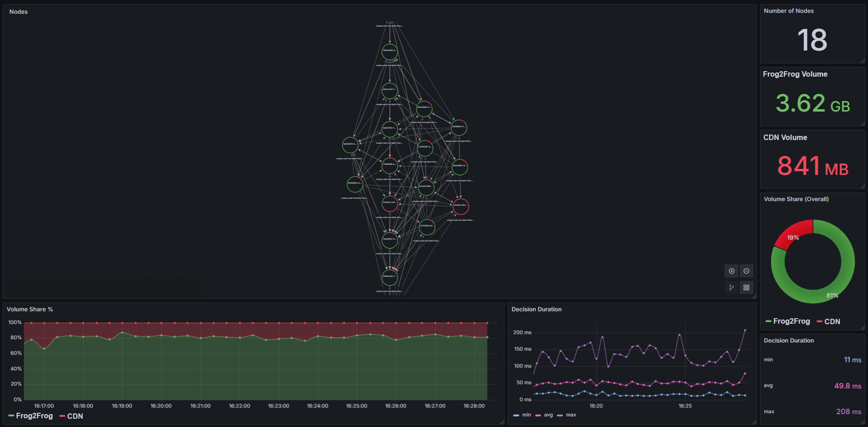Open the Frog2Frog Volume panel title menu
Image resolution: width=868 pixels, height=427 pixels.
[x=795, y=74]
